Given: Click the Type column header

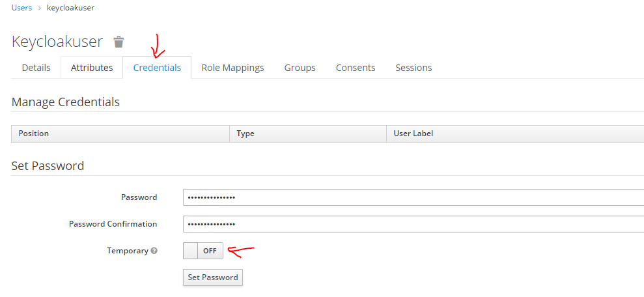Looking at the screenshot, I should (245, 134).
